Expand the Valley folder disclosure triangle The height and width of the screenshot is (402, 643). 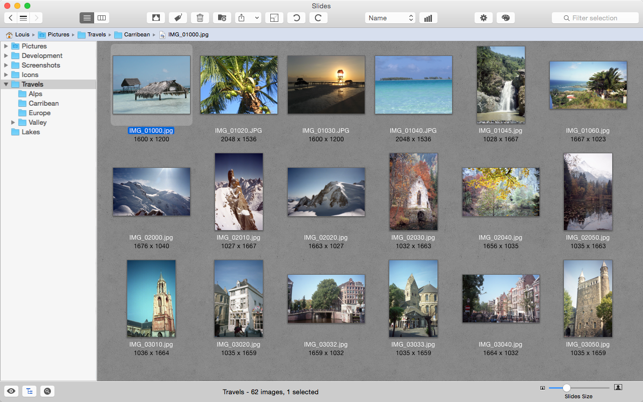(x=13, y=122)
